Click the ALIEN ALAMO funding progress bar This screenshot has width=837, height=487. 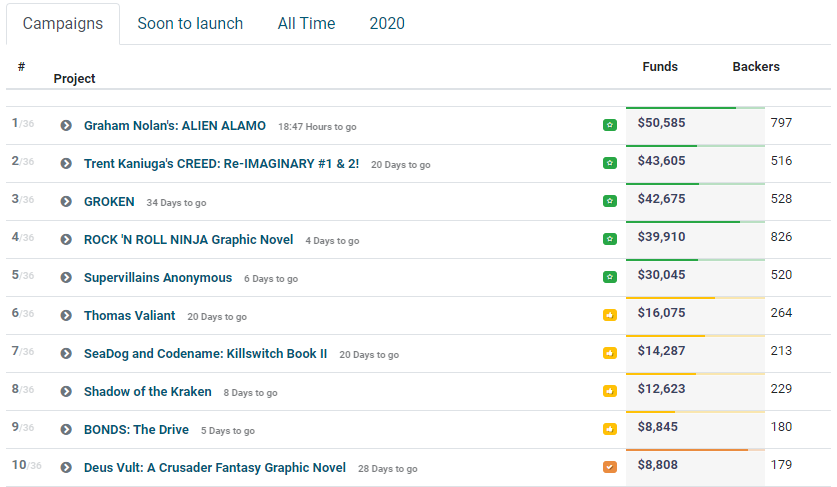[695, 108]
